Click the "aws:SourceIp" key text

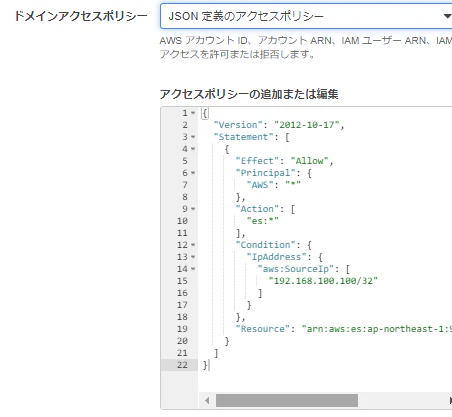pyautogui.click(x=295, y=269)
